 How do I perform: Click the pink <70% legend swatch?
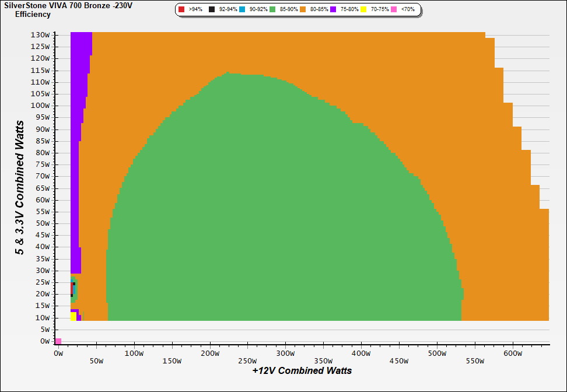(x=394, y=10)
